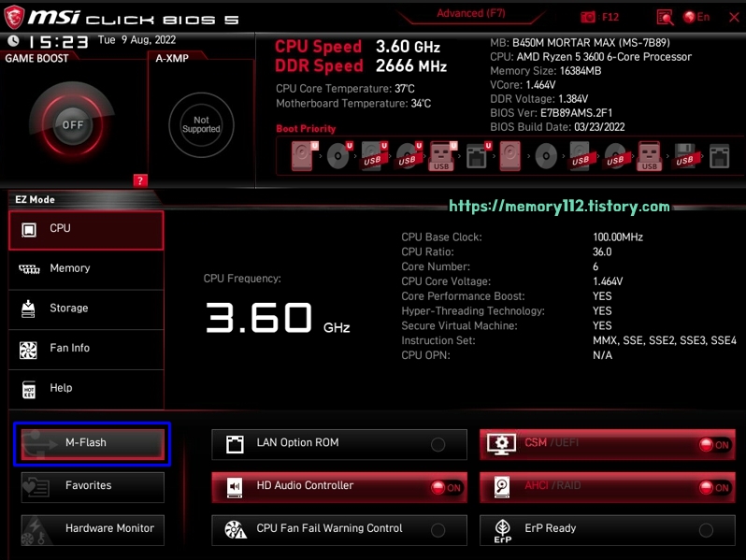Click the Storage drive icon in sidebar
746x560 pixels.
coord(28,309)
